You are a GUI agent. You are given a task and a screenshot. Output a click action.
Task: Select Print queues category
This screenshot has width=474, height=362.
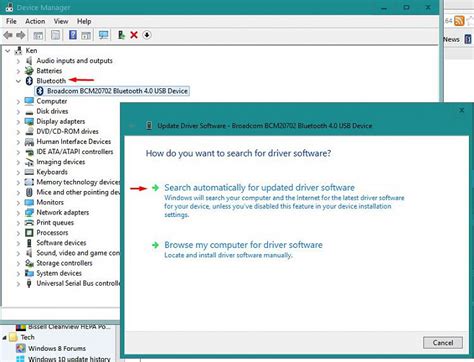(x=55, y=223)
